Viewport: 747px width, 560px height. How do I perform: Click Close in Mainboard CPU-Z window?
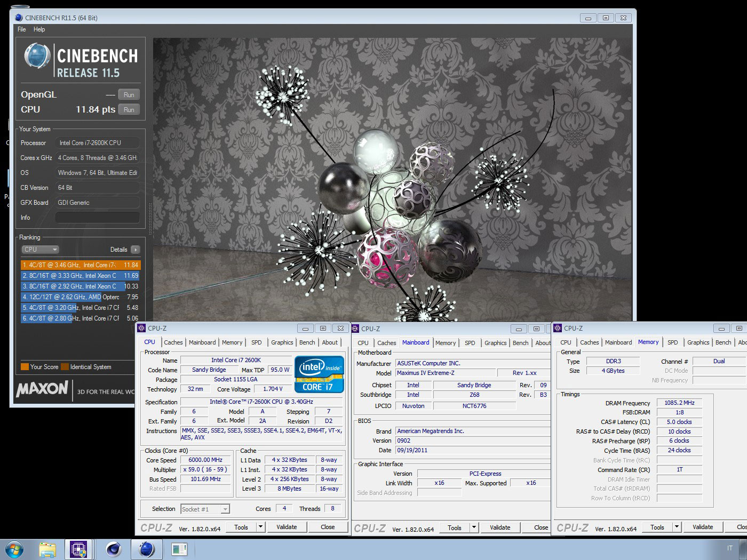coord(537,527)
